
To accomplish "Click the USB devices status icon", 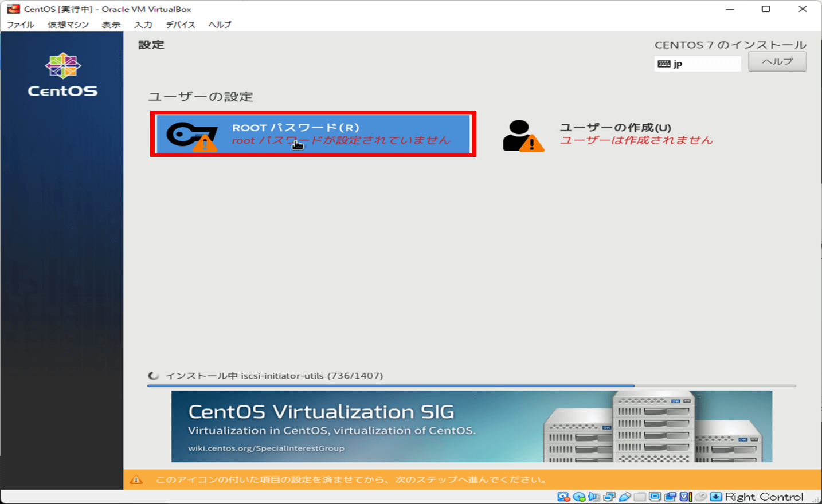I will [x=625, y=497].
